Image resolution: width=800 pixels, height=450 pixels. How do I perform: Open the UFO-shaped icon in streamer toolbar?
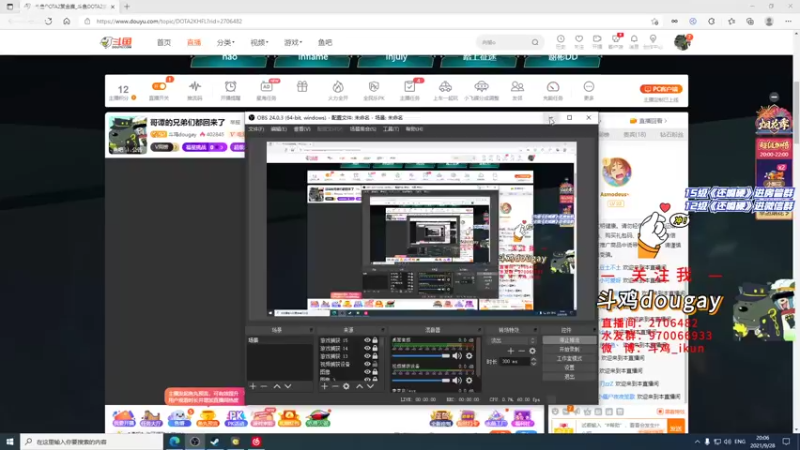481,86
